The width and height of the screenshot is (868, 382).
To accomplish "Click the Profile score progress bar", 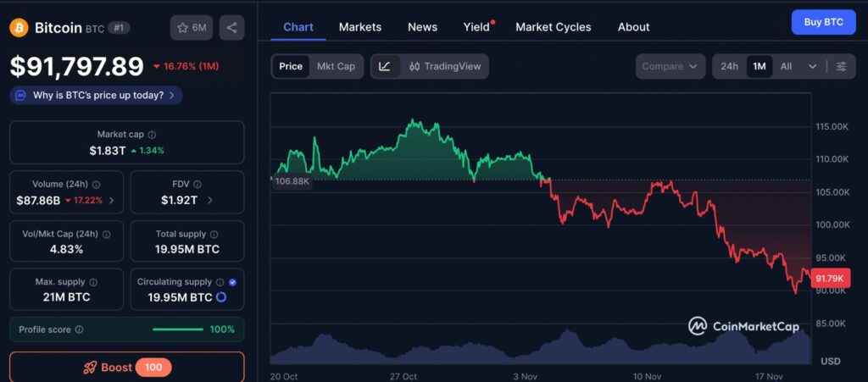I will pos(178,329).
